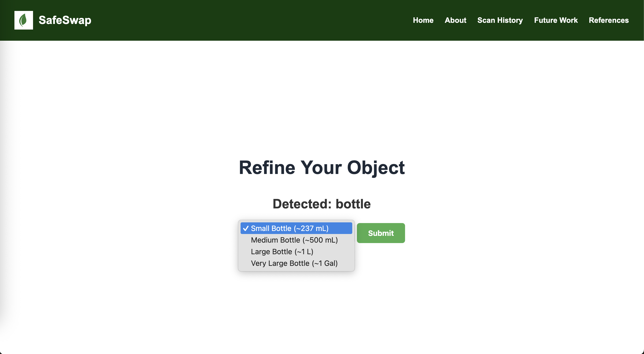Open Scan History in navigation
Screen dimensions: 644x354
coord(500,20)
